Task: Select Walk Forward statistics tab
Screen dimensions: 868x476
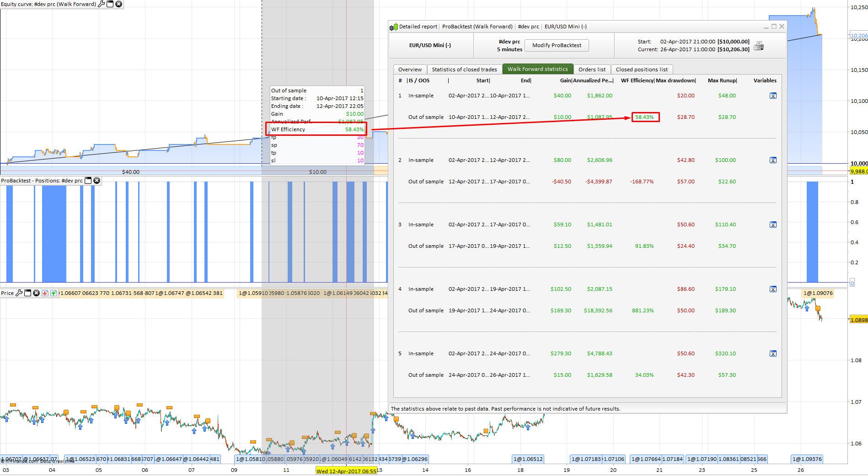Action: click(x=537, y=69)
